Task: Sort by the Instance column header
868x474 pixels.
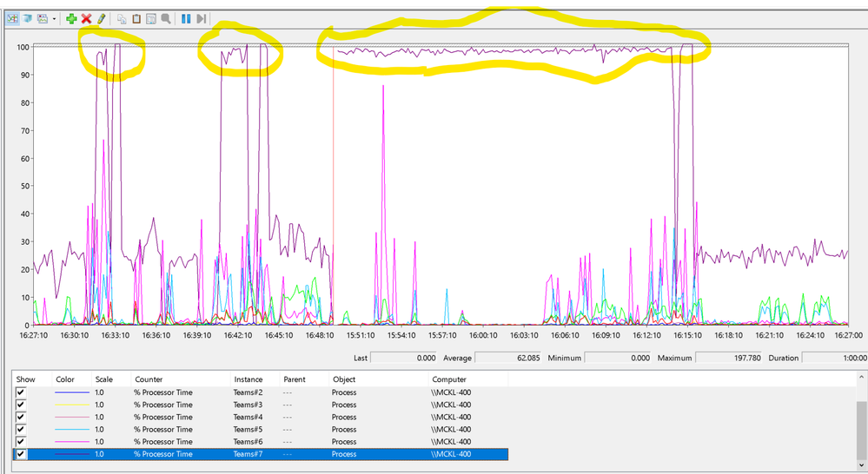Action: point(255,379)
